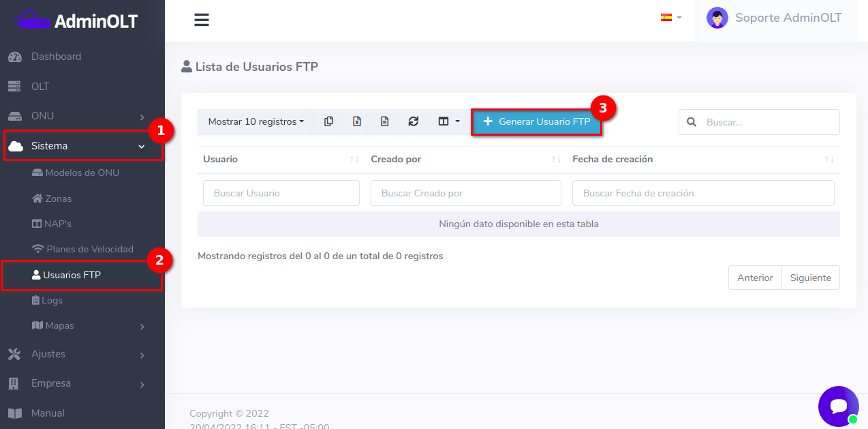Click the Siguiente pagination button
868x429 pixels.
click(x=810, y=278)
